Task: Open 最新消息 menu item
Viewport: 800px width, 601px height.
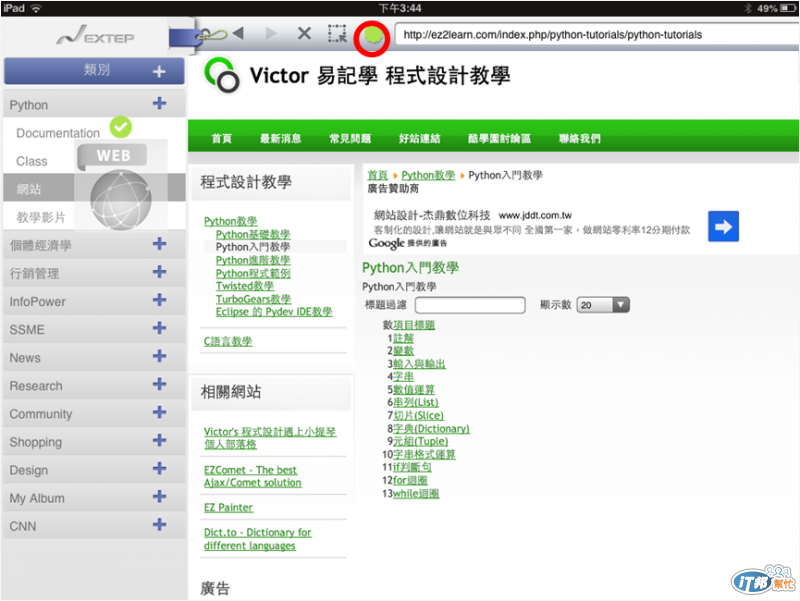Action: coord(281,139)
